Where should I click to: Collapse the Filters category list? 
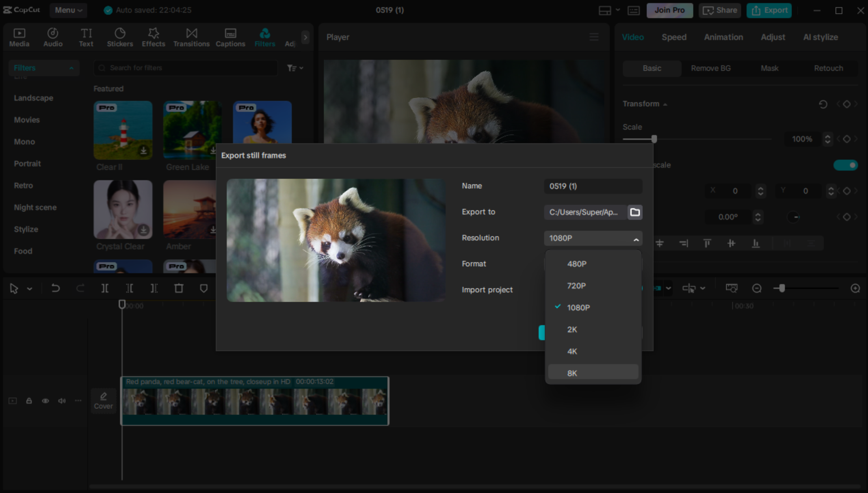pyautogui.click(x=71, y=68)
